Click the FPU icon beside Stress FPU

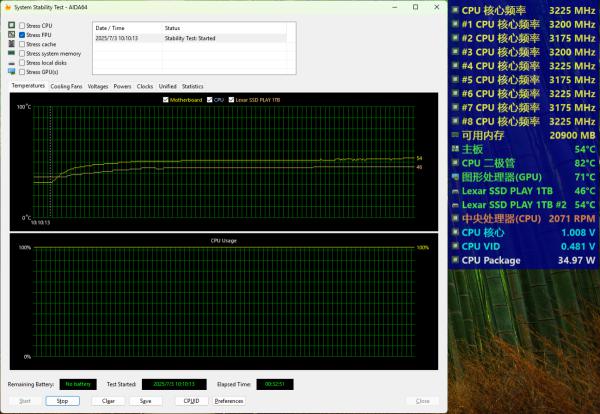11,34
